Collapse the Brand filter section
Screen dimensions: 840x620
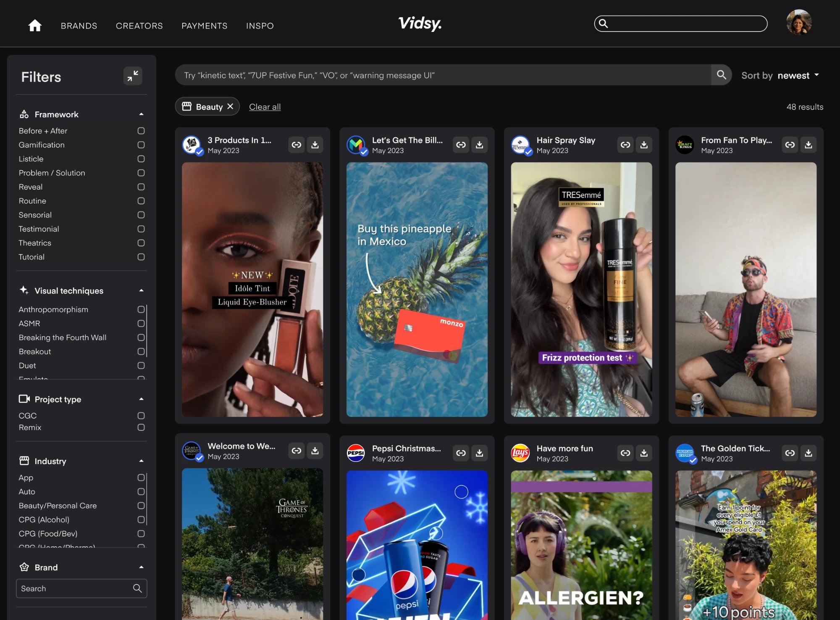(141, 567)
